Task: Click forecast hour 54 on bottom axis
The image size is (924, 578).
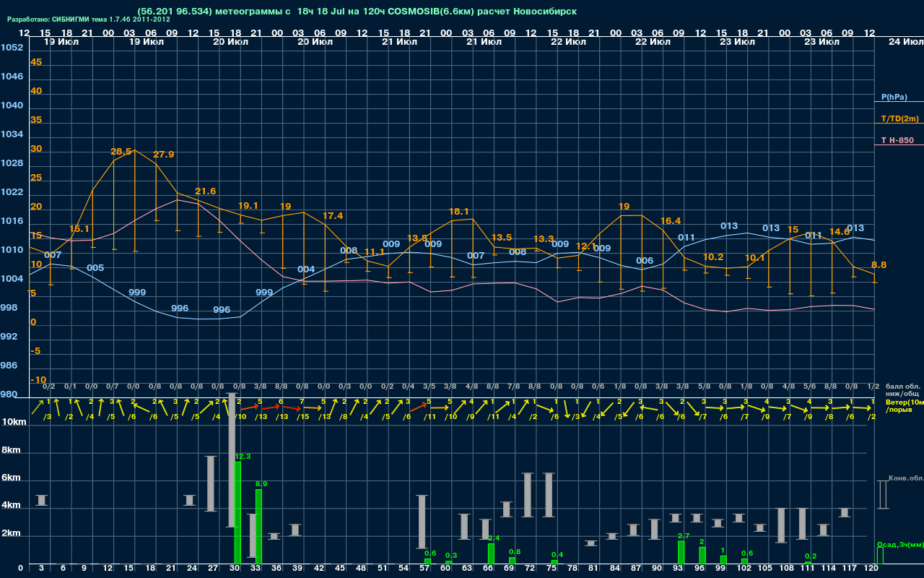Action: coord(404,569)
